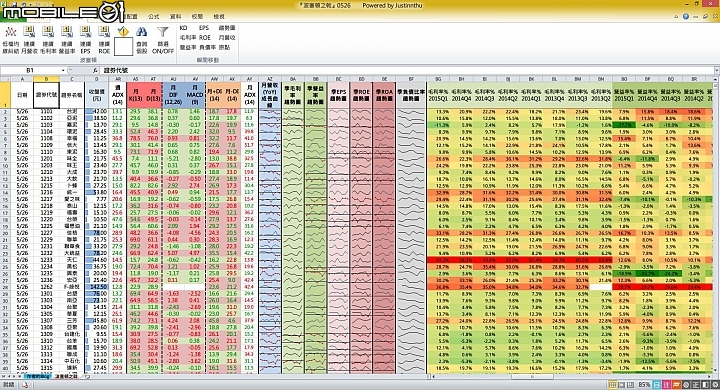Click stock code 1101 cell
The height and width of the screenshot is (390, 720).
point(46,112)
